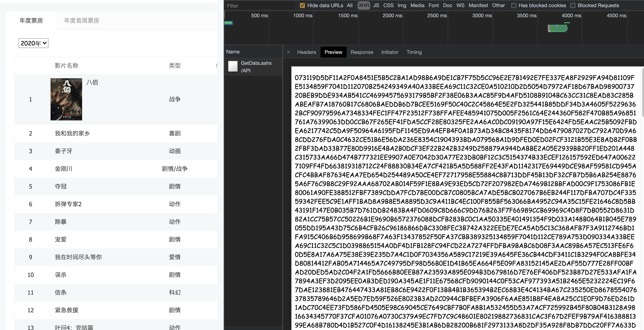Open the 2020年 year dropdown
Image resolution: width=644 pixels, height=330 pixels.
pyautogui.click(x=33, y=43)
